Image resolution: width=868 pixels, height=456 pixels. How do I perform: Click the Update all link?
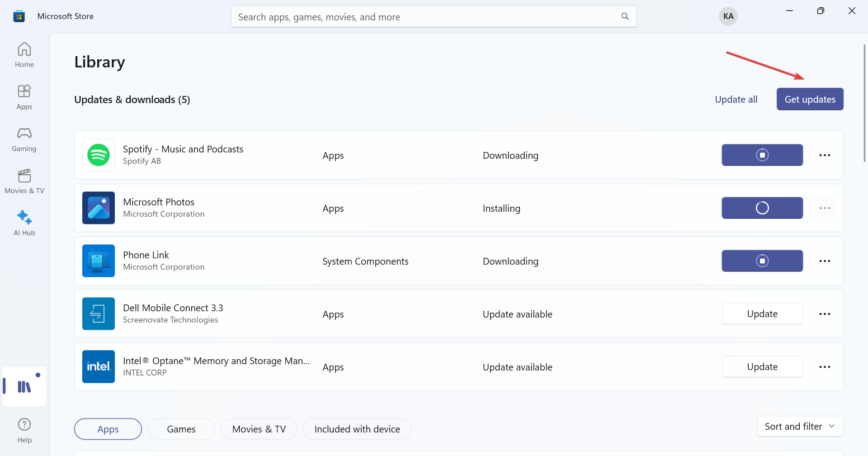pos(736,100)
